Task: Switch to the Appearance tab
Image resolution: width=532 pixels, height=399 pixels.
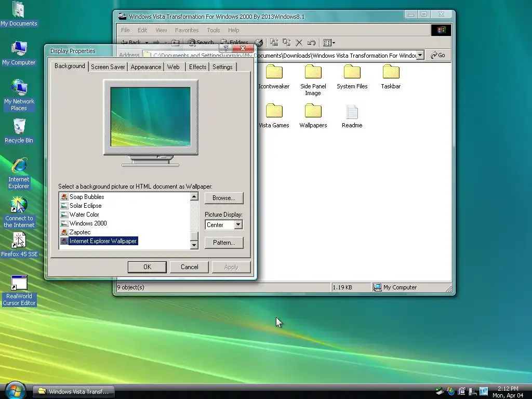Action: (146, 67)
